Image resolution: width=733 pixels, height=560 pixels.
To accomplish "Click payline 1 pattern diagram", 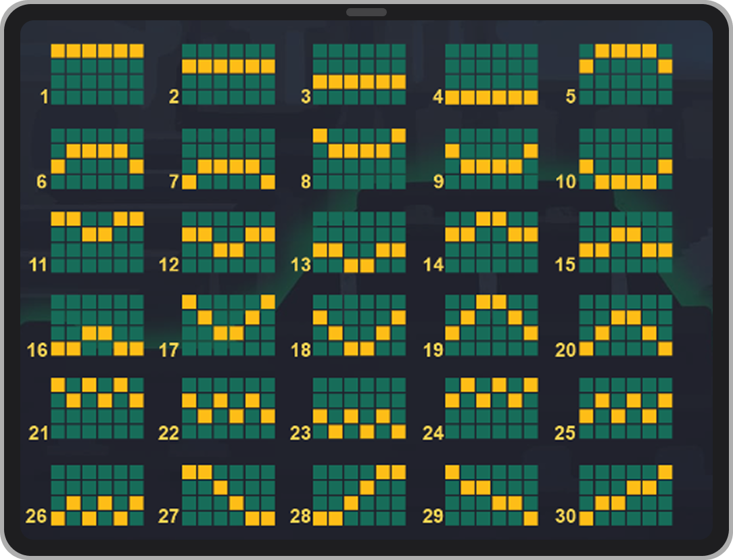I will (x=97, y=74).
